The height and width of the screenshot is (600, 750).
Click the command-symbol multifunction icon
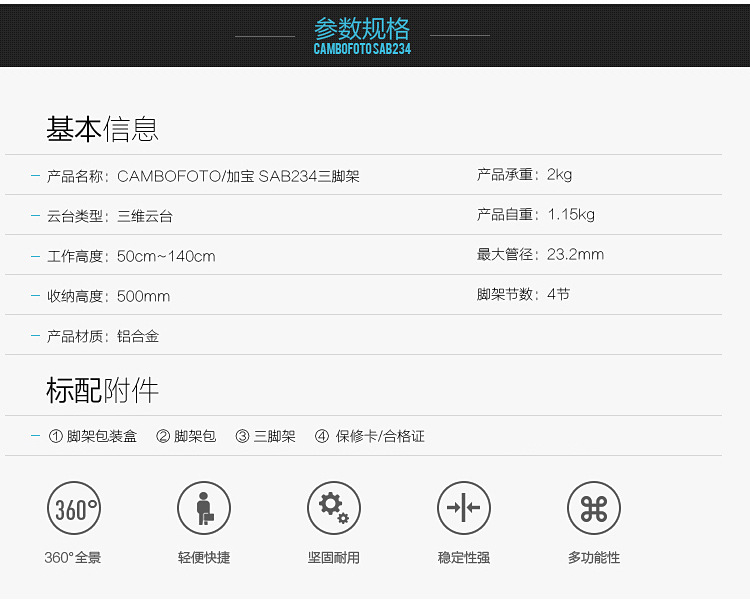point(594,508)
